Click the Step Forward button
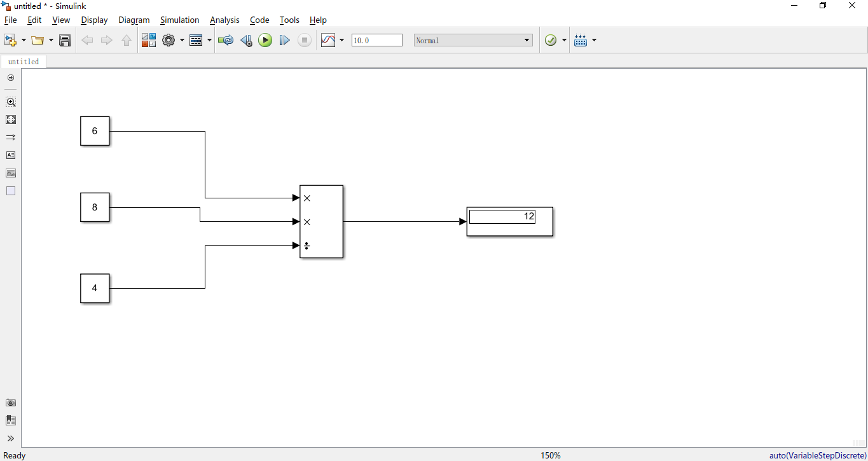 (284, 41)
